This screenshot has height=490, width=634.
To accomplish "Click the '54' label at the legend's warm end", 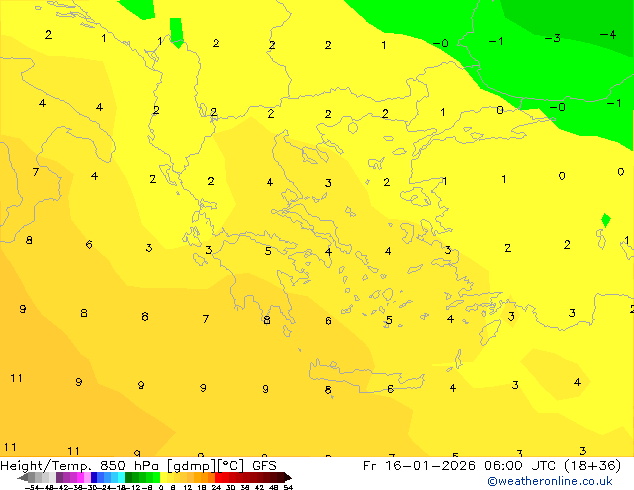I will tap(288, 487).
